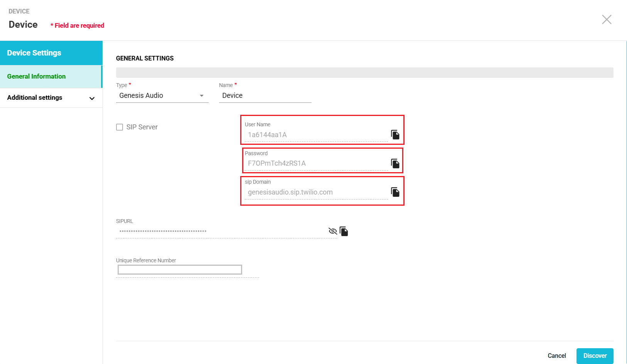The height and width of the screenshot is (364, 627).
Task: Click the Cancel button
Action: (x=556, y=356)
